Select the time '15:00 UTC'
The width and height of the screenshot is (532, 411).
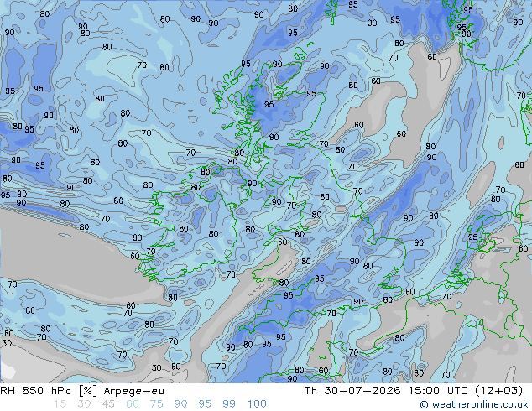438,391
